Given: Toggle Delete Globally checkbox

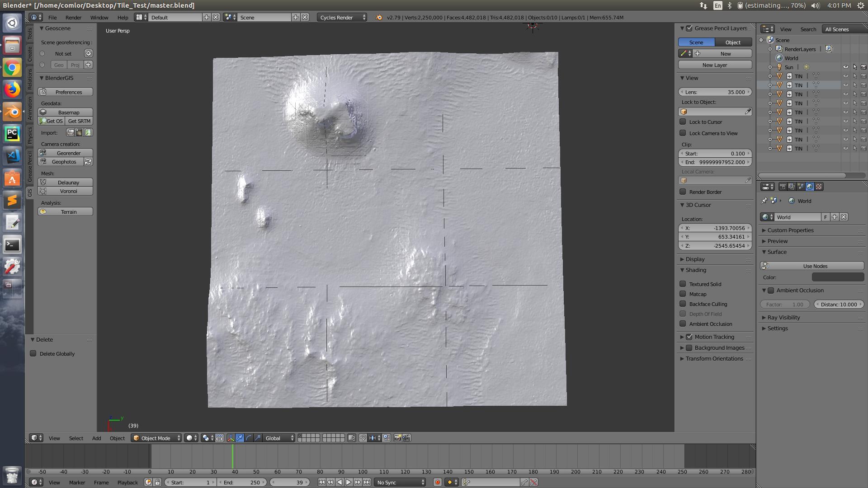Looking at the screenshot, I should pyautogui.click(x=33, y=353).
